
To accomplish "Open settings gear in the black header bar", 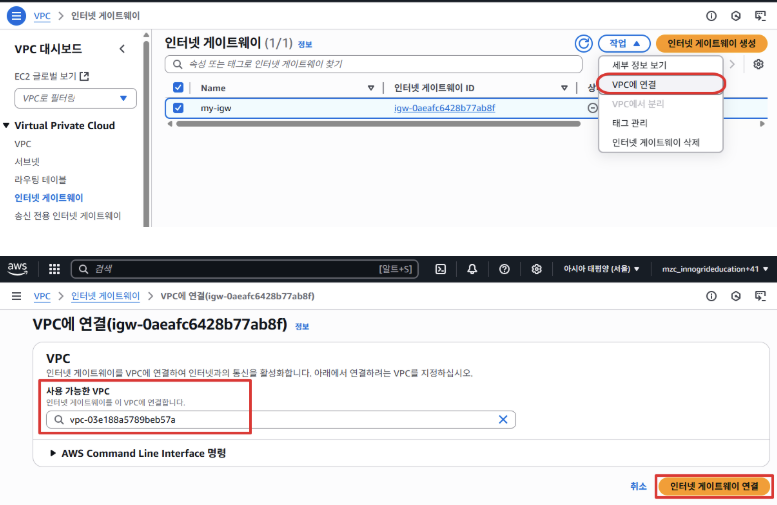I will [536, 269].
